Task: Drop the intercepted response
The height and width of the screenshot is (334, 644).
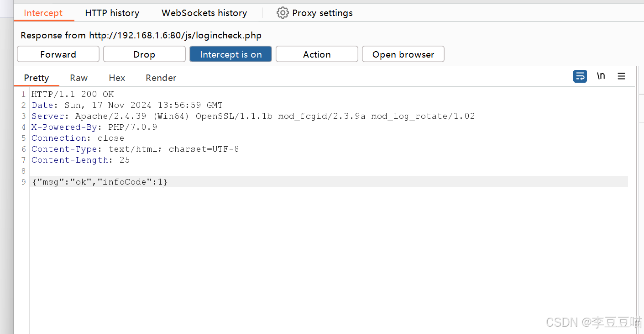Action: click(144, 54)
